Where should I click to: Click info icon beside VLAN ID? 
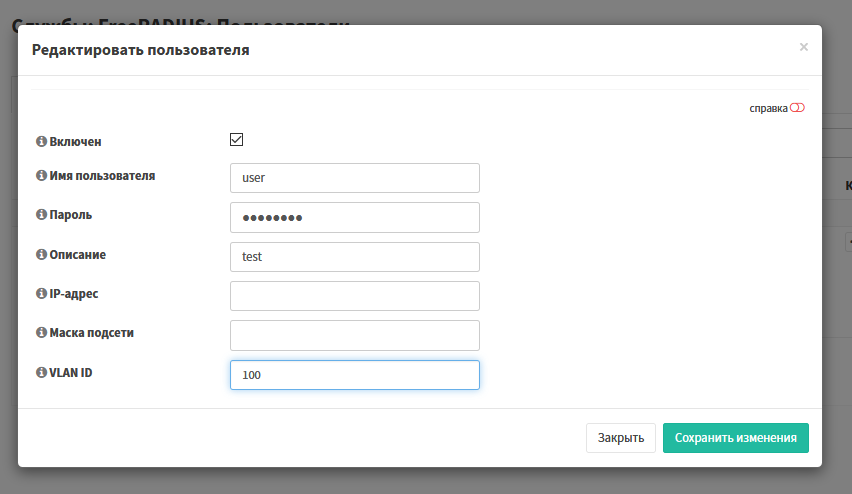coord(42,372)
